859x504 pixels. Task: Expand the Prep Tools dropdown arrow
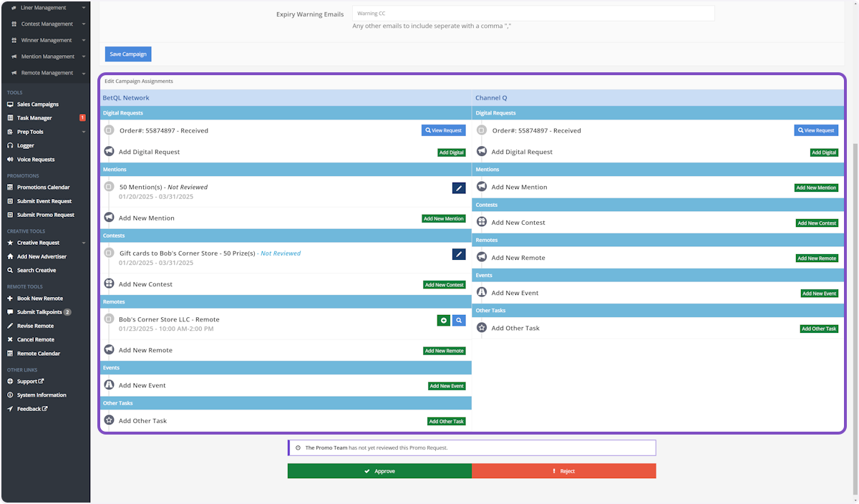84,132
